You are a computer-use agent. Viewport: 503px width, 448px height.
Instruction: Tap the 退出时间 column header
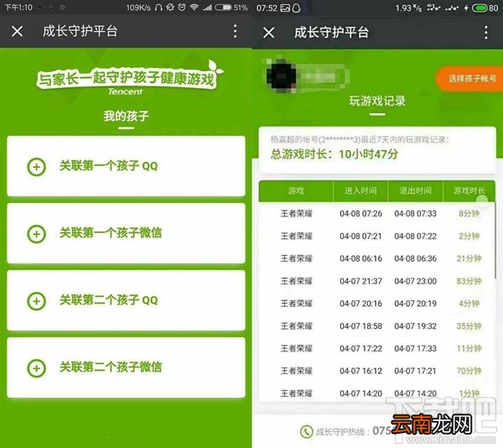[415, 191]
